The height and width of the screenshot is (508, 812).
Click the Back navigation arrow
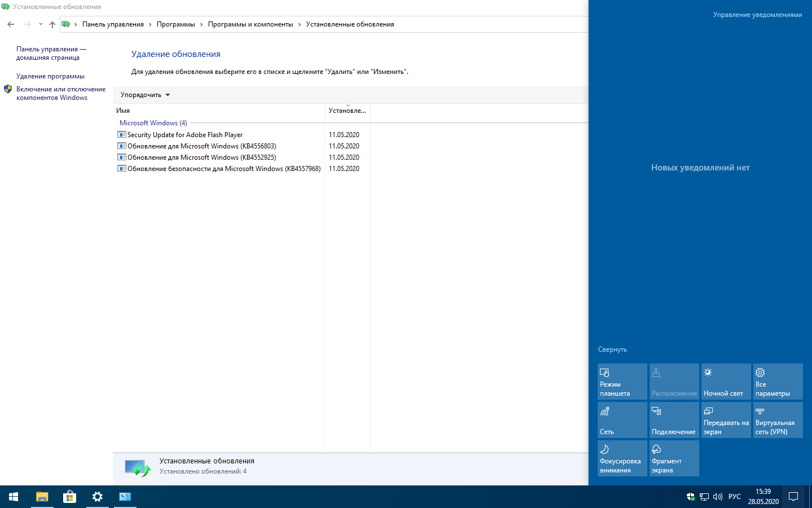[11, 24]
